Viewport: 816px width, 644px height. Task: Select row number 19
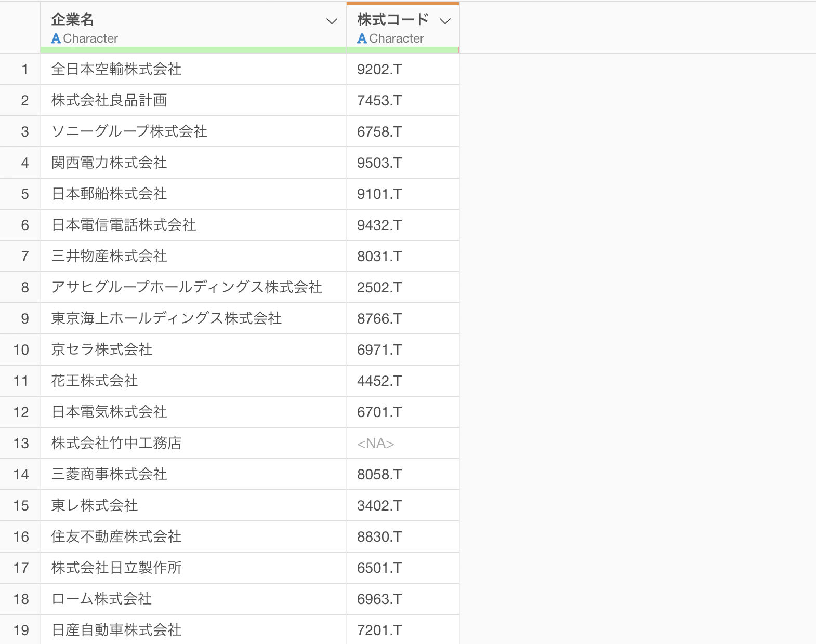click(21, 630)
